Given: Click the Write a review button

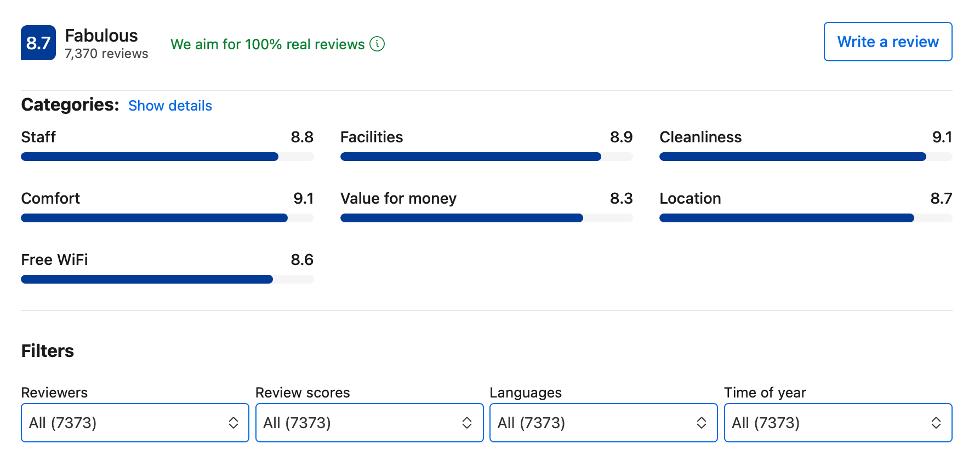Looking at the screenshot, I should [x=888, y=42].
